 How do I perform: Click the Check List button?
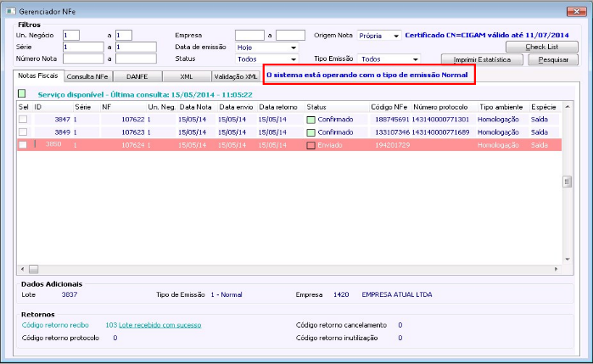[541, 47]
